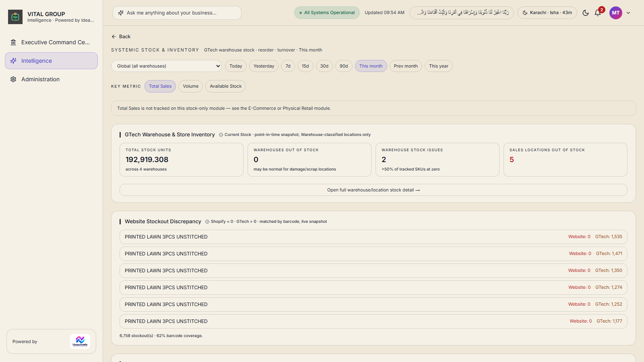
Task: Select the Total Sales key metric
Action: [x=160, y=86]
